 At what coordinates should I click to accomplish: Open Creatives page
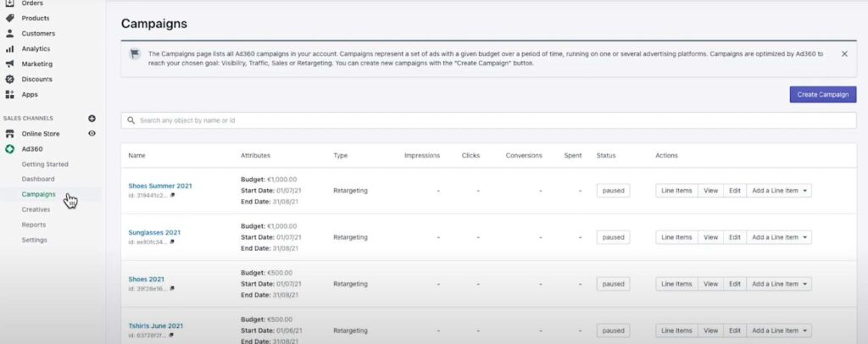click(36, 209)
